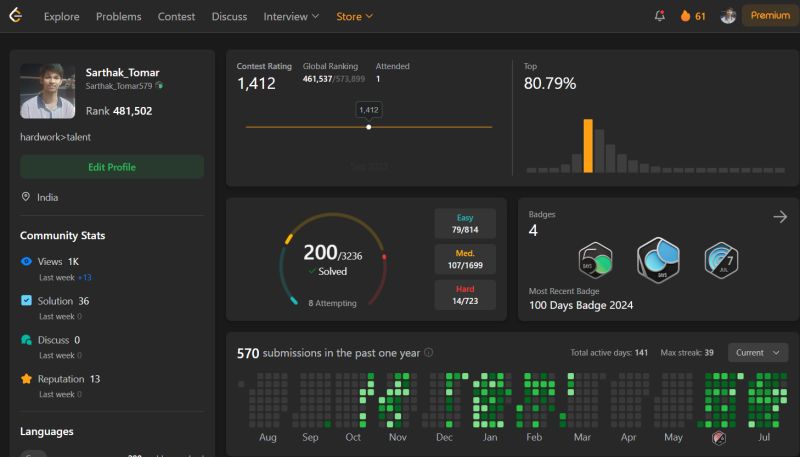The width and height of the screenshot is (800, 457).
Task: Click the Edit Profile button
Action: point(112,167)
